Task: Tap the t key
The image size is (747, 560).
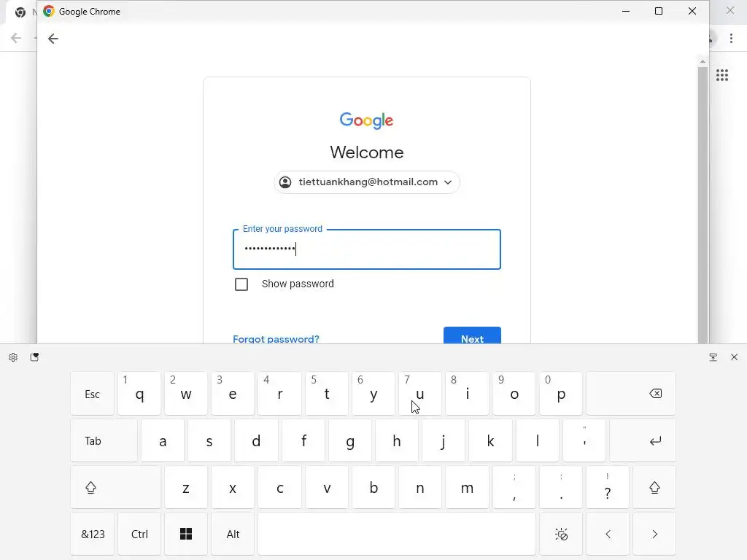Action: pyautogui.click(x=326, y=393)
